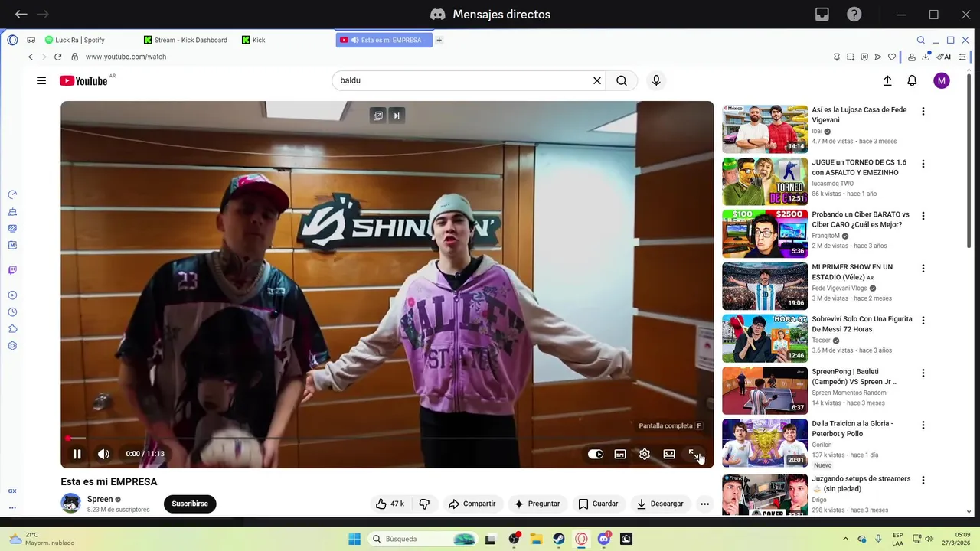Download the video with Descargar

(660, 504)
